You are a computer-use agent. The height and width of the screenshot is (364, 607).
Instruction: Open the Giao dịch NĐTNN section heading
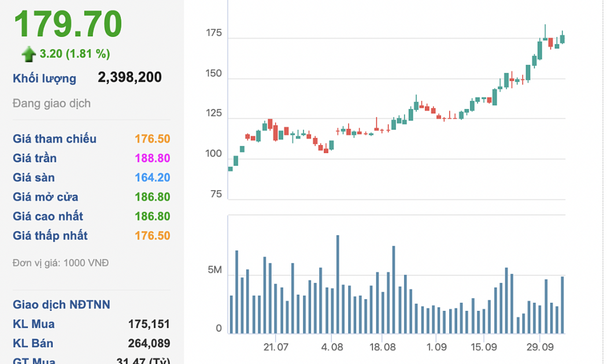tap(61, 304)
